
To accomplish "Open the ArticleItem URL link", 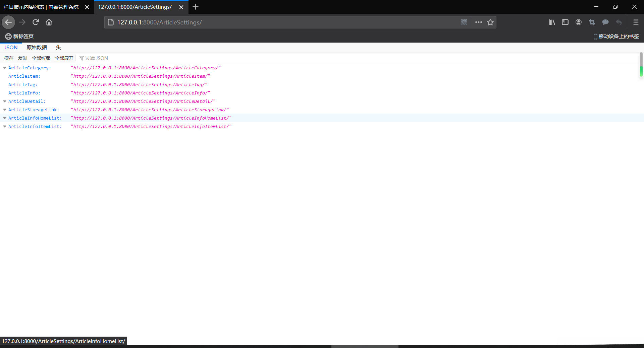I will point(141,76).
